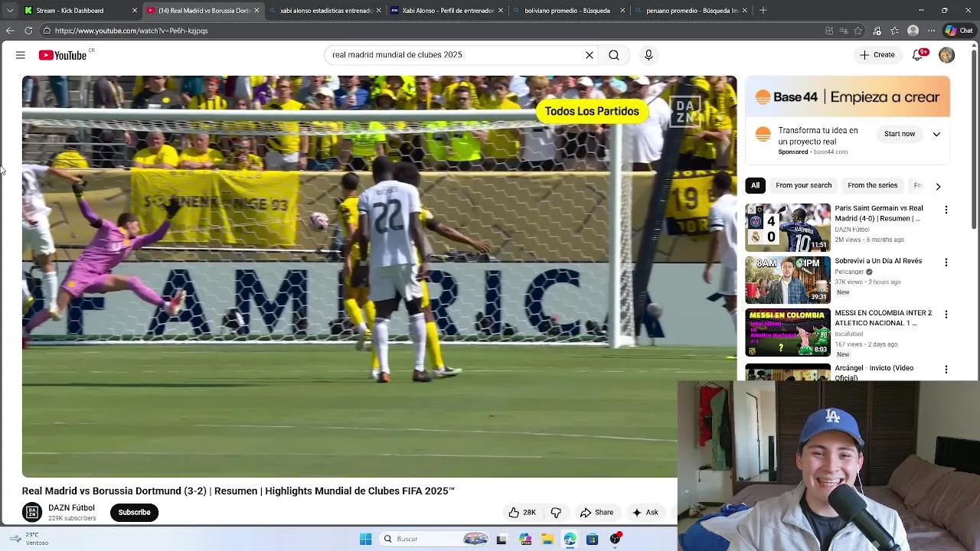Screen dimensions: 980x551
Task: Select From the series filter chip
Action: pos(872,185)
